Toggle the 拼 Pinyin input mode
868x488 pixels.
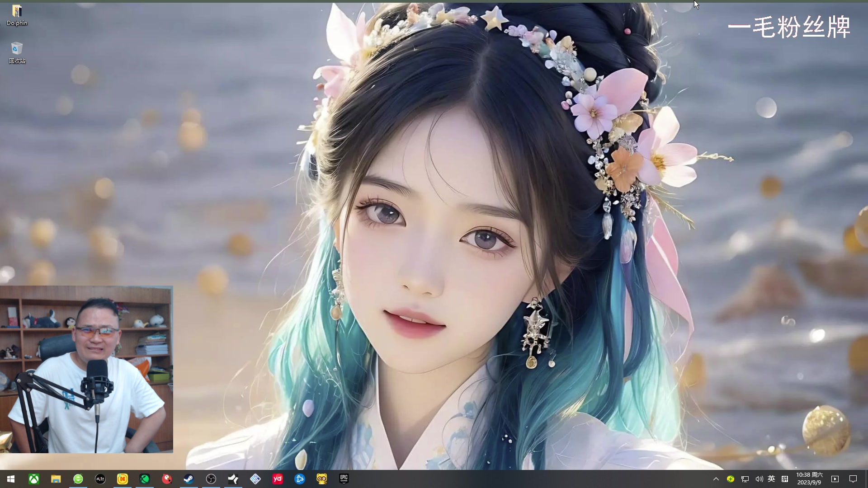(785, 479)
